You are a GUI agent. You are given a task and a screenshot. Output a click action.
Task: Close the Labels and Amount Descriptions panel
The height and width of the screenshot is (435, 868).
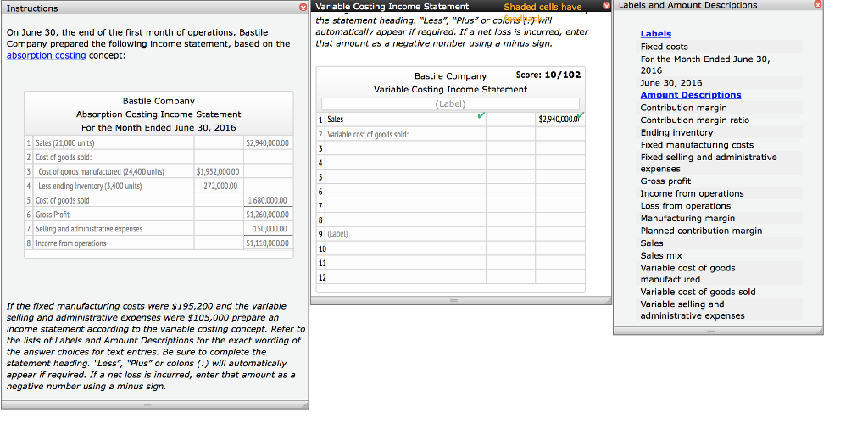(x=818, y=4)
